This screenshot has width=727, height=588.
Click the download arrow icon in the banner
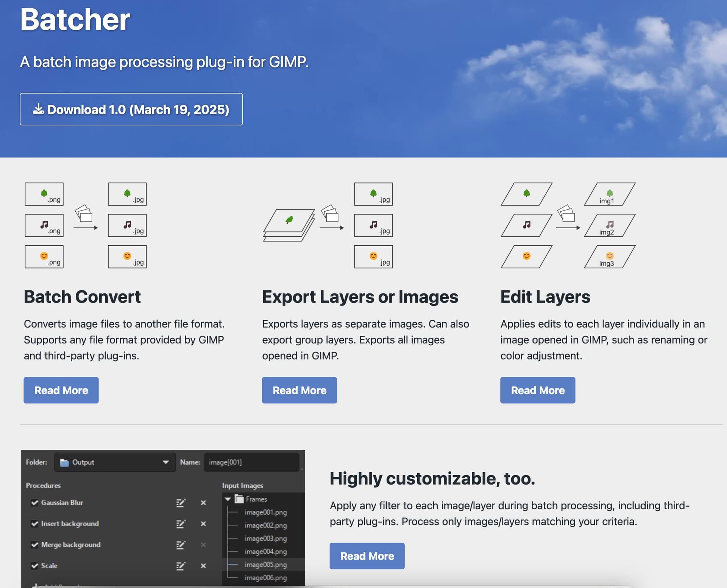coord(38,109)
